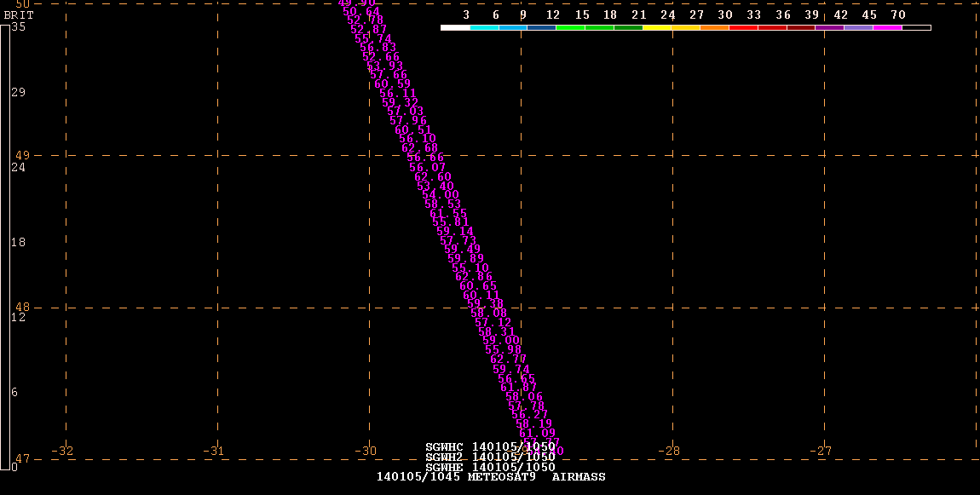980x495 pixels.
Task: Click data value 57.96
Action: point(408,121)
